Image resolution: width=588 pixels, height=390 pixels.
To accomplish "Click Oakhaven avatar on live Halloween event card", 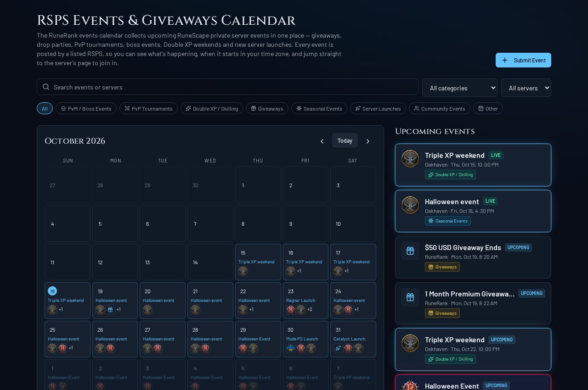I will [x=410, y=205].
